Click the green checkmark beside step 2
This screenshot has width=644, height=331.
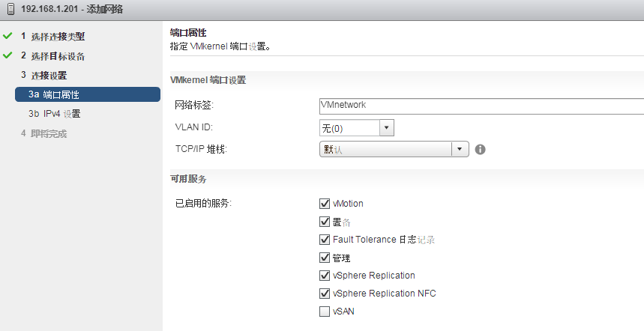point(7,55)
